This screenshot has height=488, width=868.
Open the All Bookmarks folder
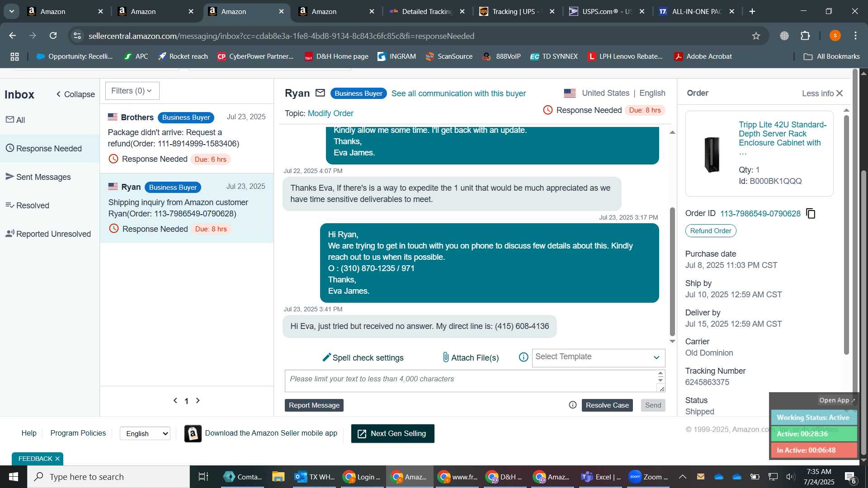pyautogui.click(x=831, y=56)
